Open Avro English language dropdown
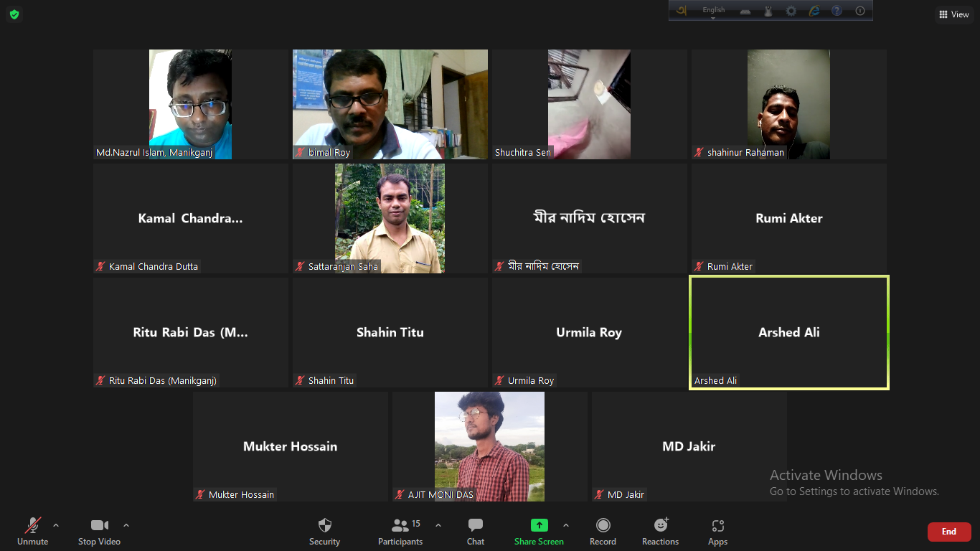 [x=713, y=11]
